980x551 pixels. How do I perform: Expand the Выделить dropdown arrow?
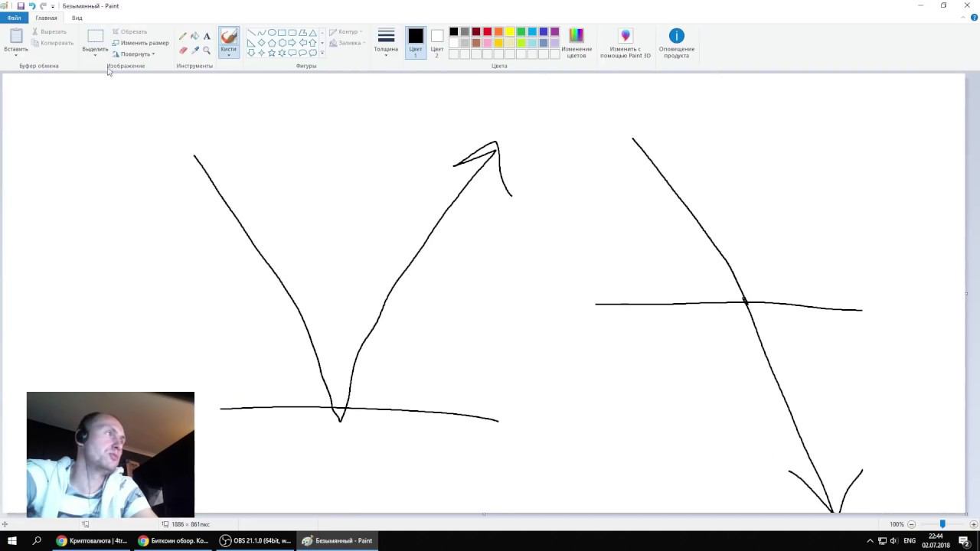(95, 55)
